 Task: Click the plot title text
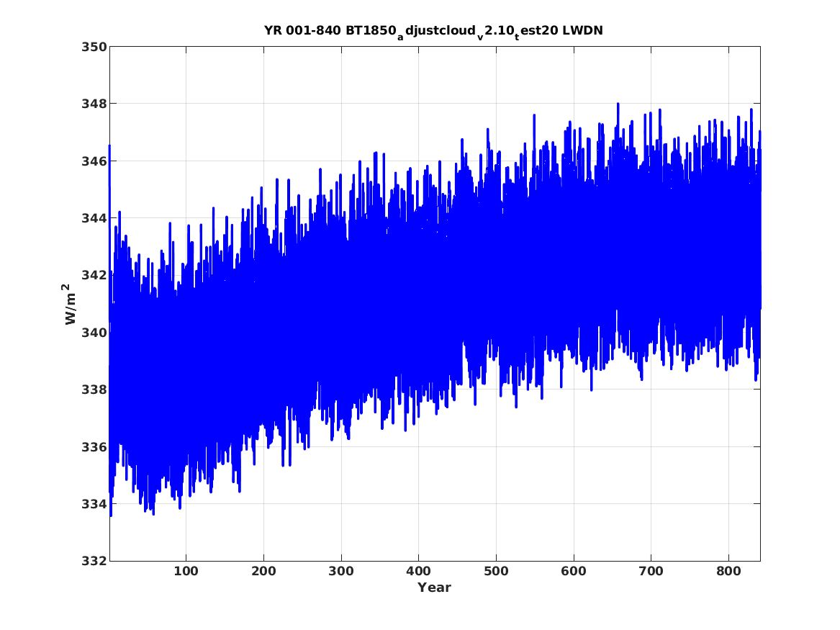click(433, 32)
